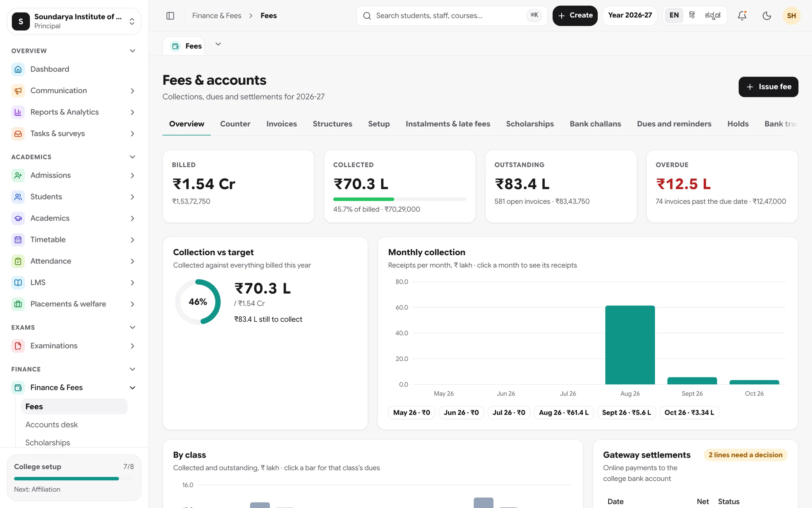
Task: Switch to the Invoices tab
Action: pos(281,124)
